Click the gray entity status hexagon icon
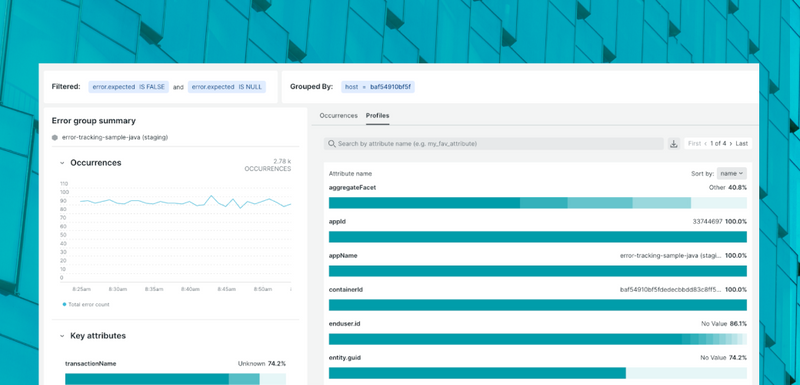800x385 pixels. 55,138
